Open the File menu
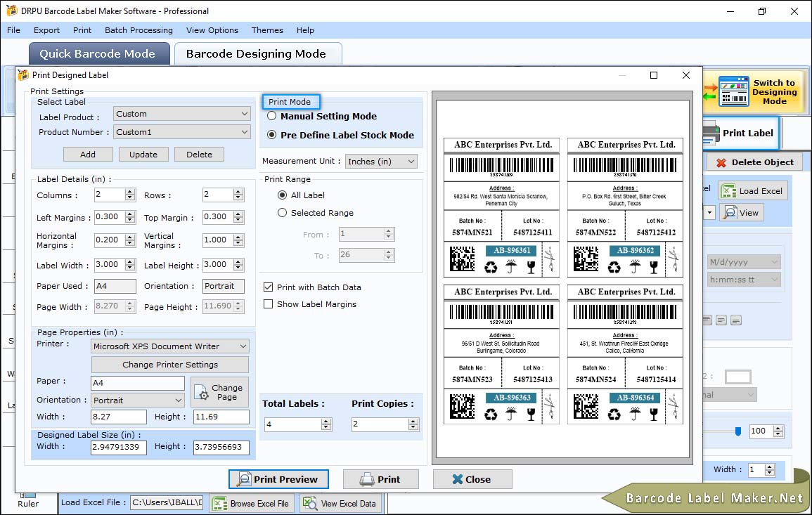Viewport: 812px width, 515px height. (x=14, y=30)
